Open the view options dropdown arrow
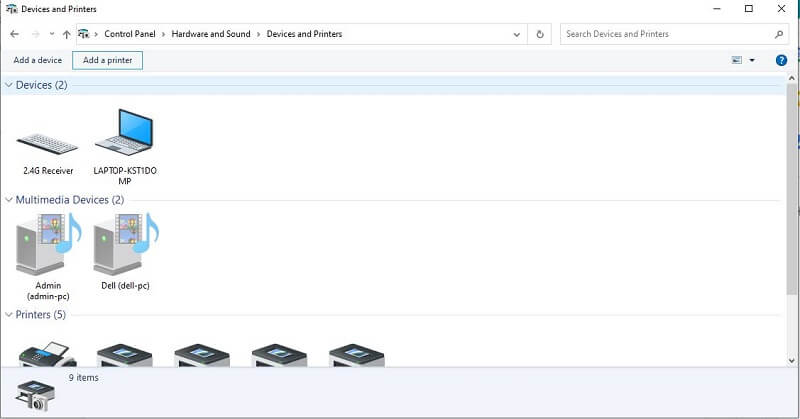This screenshot has height=419, width=800. pos(752,60)
